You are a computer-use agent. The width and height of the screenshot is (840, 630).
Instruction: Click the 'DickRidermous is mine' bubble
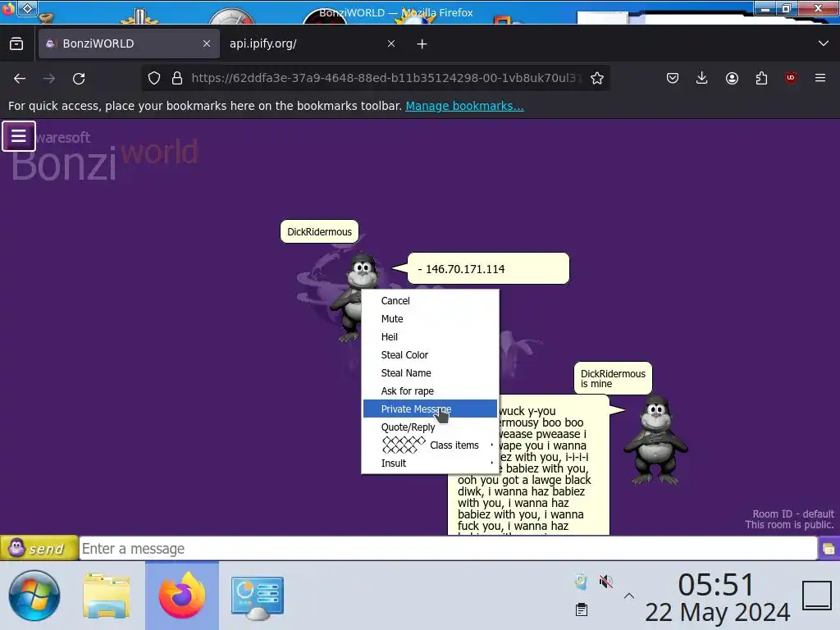(613, 379)
